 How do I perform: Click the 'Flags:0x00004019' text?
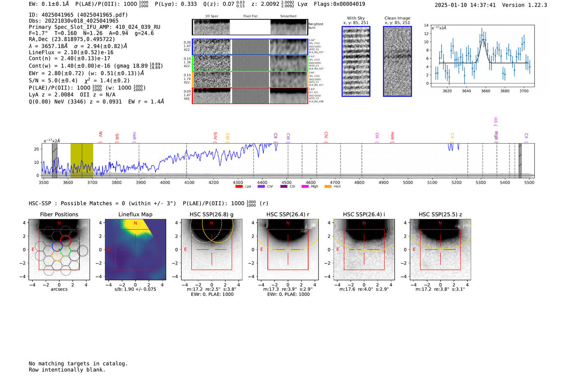pyautogui.click(x=339, y=4)
